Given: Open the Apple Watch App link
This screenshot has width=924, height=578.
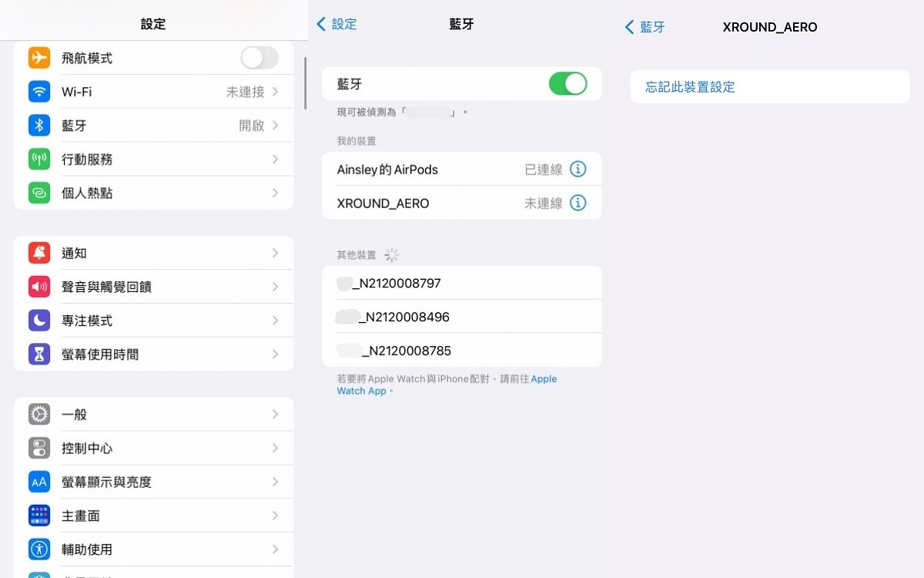Looking at the screenshot, I should pos(362,391).
